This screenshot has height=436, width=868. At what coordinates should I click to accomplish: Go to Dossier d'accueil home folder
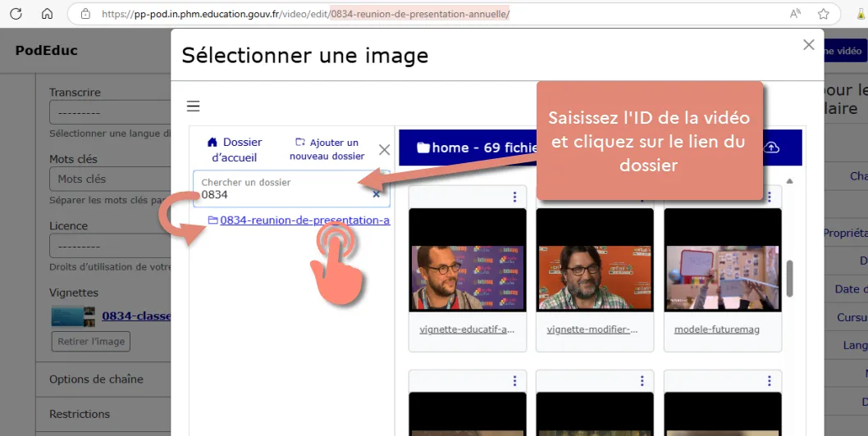coord(235,150)
